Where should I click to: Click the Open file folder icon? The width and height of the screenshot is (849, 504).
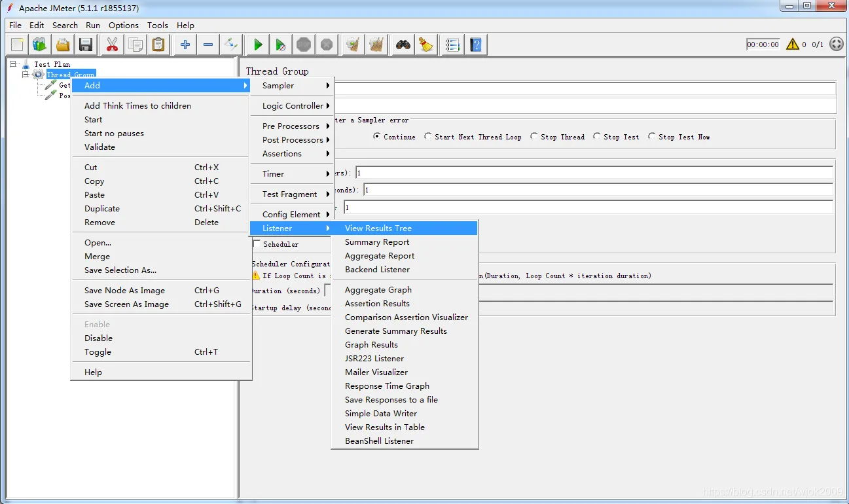point(63,45)
